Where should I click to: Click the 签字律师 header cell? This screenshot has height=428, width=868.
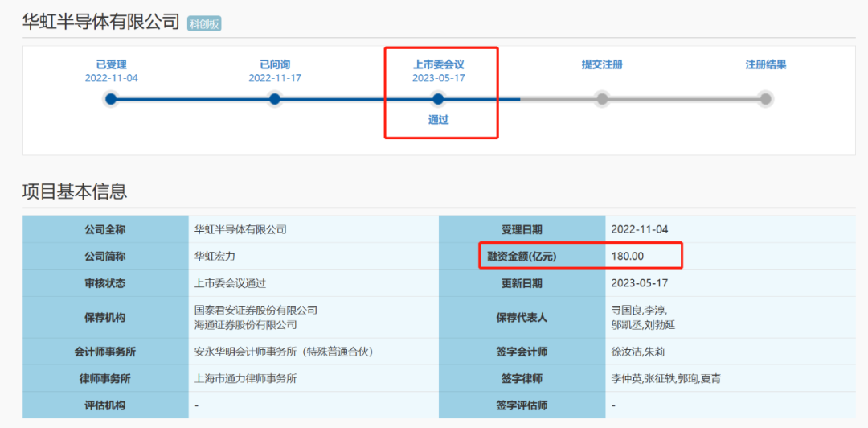pyautogui.click(x=522, y=379)
